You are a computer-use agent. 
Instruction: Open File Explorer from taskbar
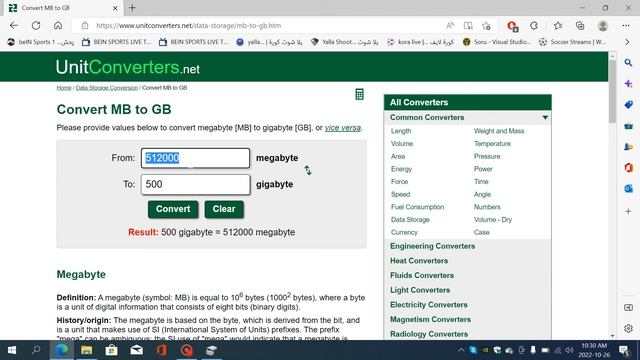[x=87, y=350]
